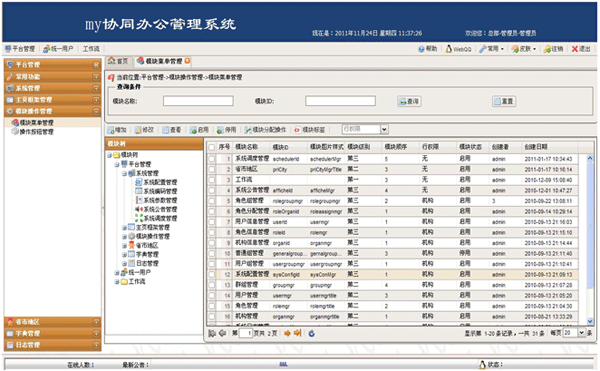This screenshot has width=600, height=371.
Task: Check the row for 工作流
Action: (212, 180)
